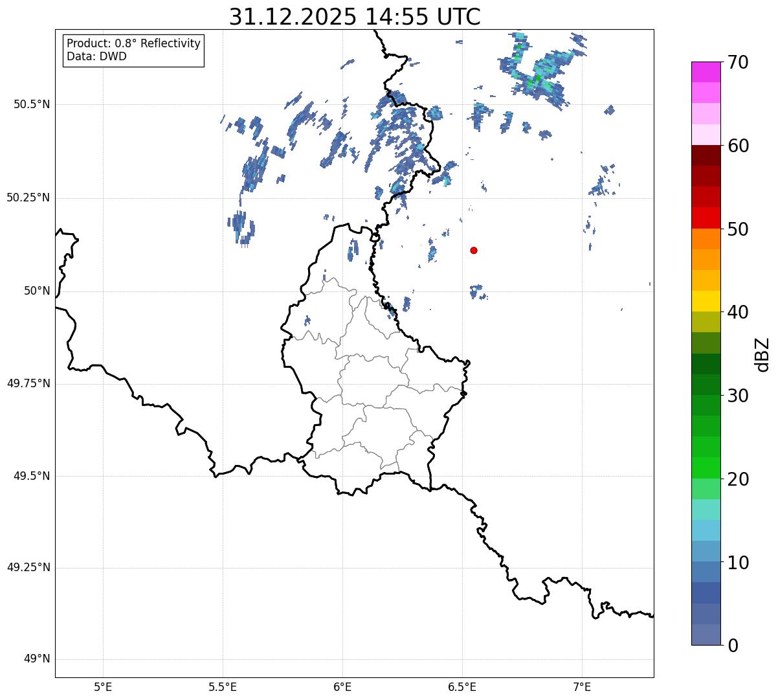Click the latitude label 49.5°N
778x700 pixels.
pos(32,476)
